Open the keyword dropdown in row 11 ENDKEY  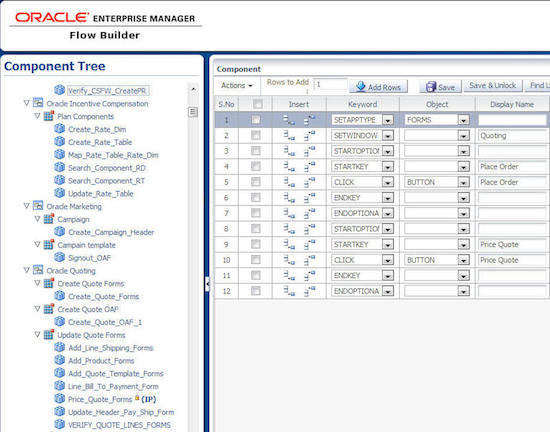click(x=388, y=276)
